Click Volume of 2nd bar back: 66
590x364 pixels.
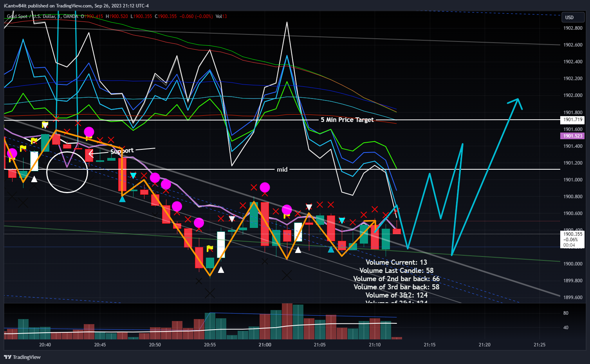[396, 279]
